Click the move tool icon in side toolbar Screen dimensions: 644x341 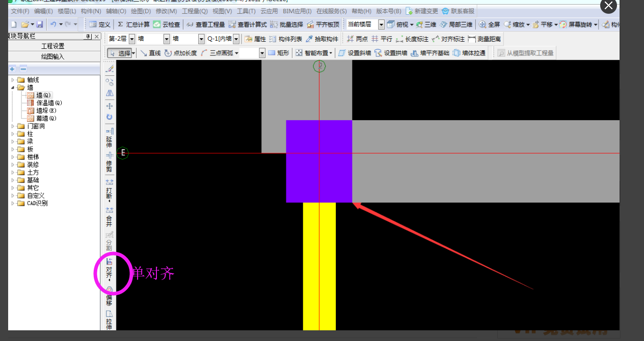109,106
